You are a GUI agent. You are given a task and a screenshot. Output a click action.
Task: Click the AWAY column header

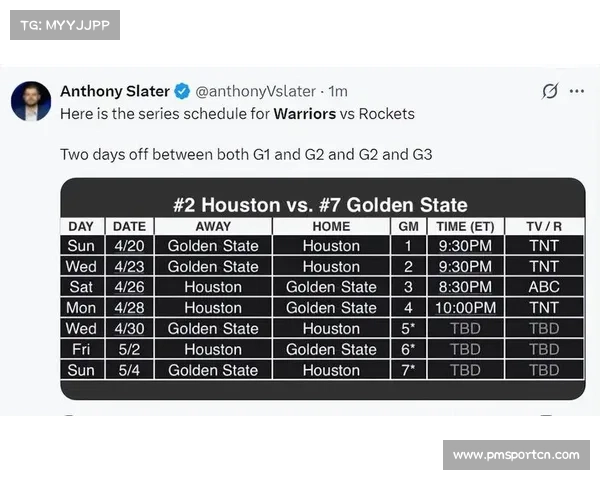(213, 226)
